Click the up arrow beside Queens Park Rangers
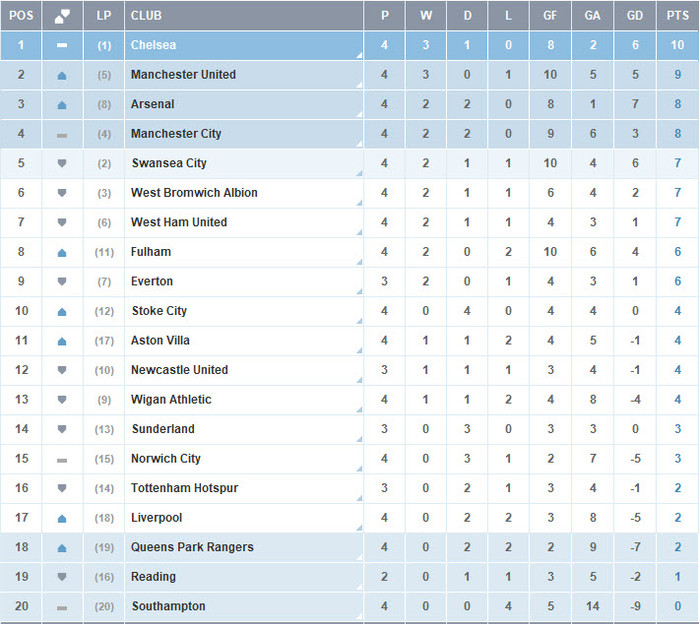Screen dimensions: 700x624 [62, 548]
